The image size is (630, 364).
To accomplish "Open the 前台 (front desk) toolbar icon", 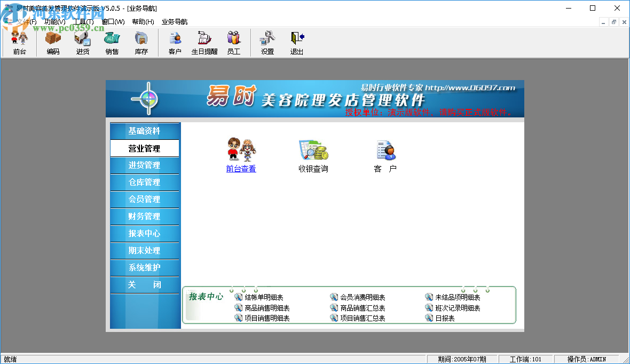I will (x=19, y=43).
